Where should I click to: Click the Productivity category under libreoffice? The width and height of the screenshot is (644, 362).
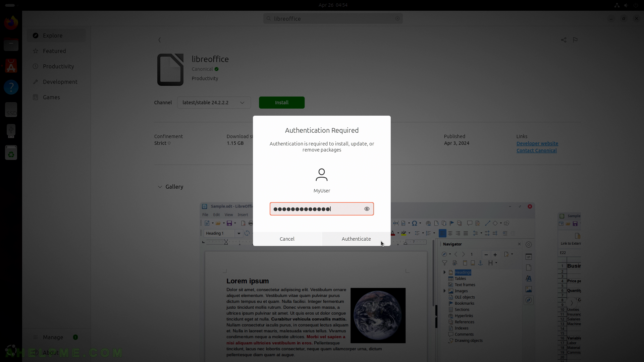coord(205,78)
